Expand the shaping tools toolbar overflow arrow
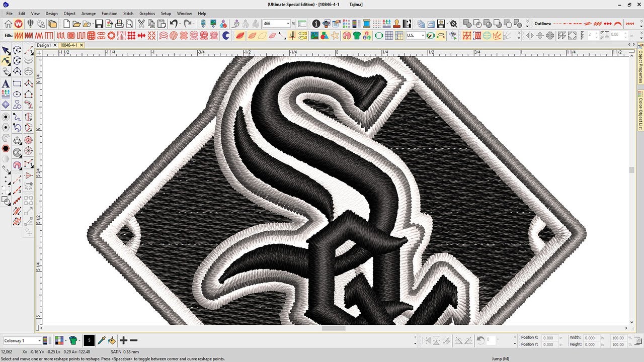The image size is (644, 362). tap(527, 24)
